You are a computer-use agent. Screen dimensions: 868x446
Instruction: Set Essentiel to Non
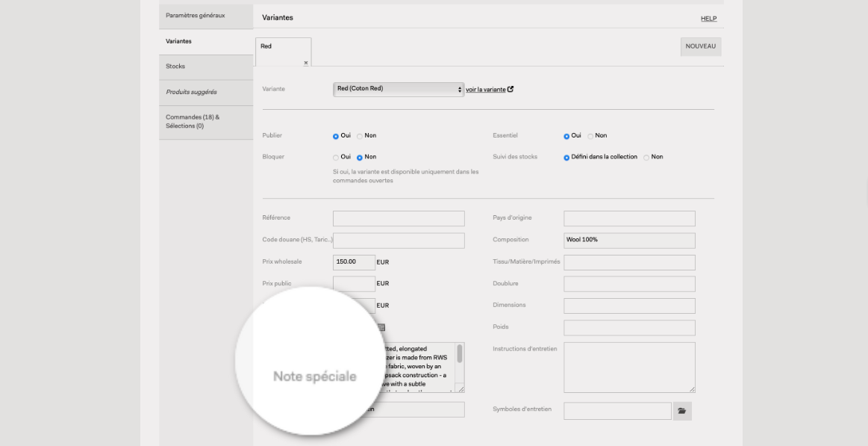(x=590, y=136)
